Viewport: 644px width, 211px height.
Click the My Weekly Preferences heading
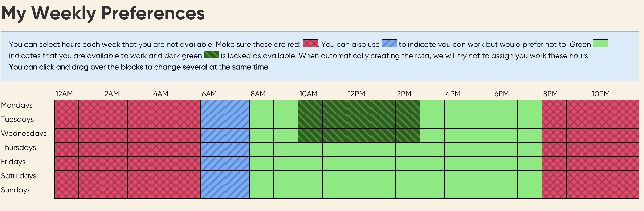click(x=103, y=13)
